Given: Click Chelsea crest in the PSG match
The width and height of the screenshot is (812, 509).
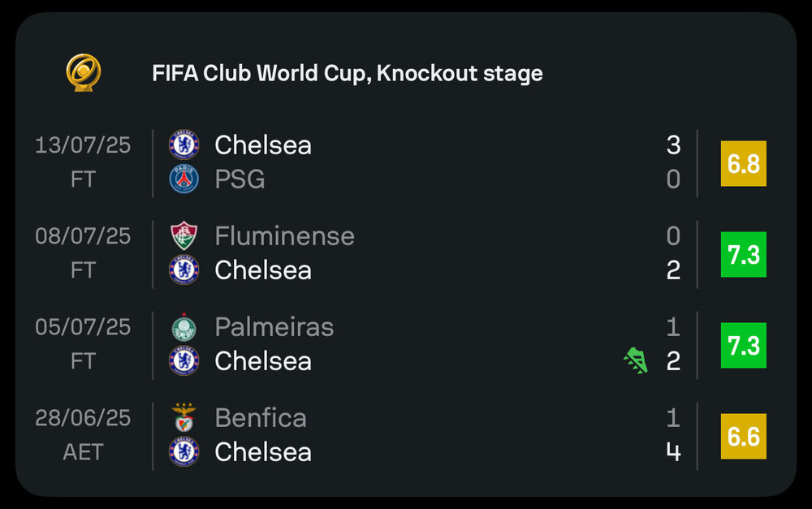Looking at the screenshot, I should coord(184,145).
